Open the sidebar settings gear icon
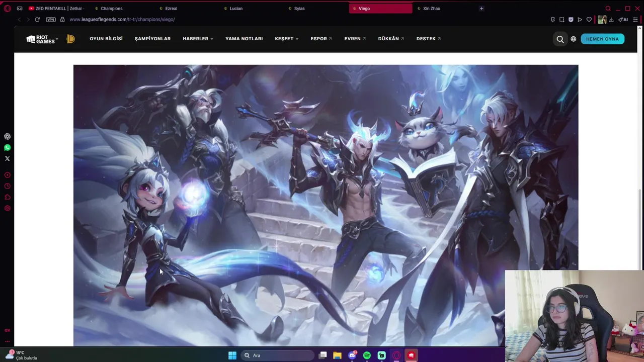 (8, 208)
